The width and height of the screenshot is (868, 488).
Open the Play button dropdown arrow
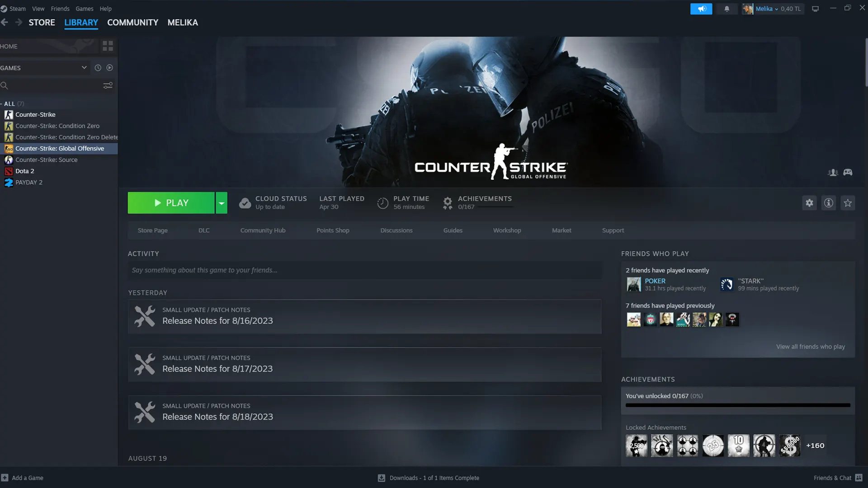tap(222, 203)
